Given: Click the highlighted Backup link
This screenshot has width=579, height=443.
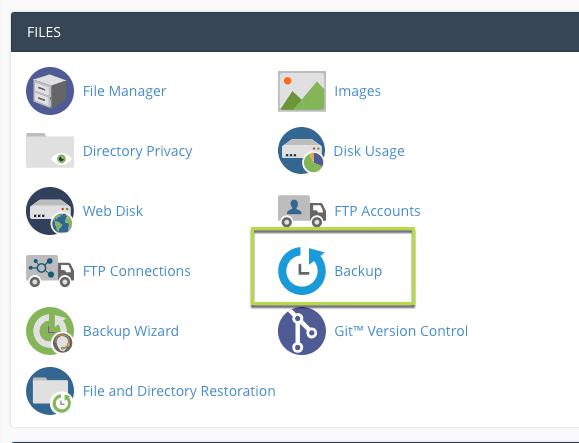Looking at the screenshot, I should 358,271.
